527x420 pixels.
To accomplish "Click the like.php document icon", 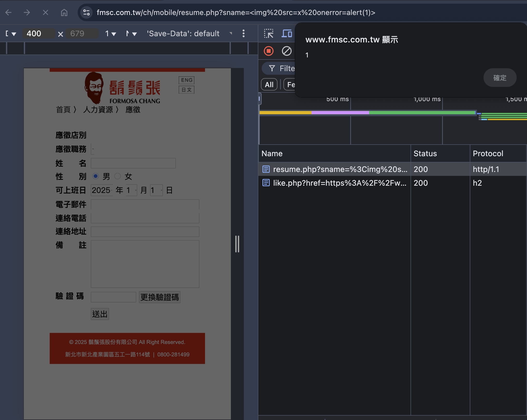I will pos(266,183).
